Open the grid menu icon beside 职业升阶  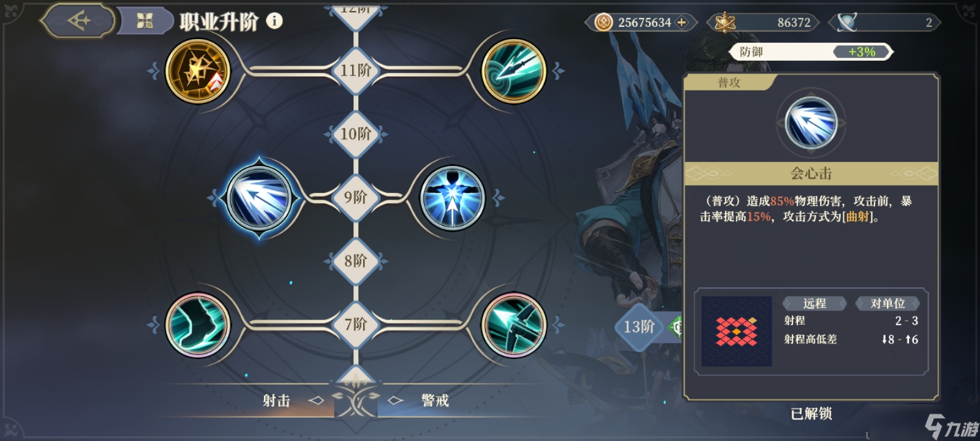coord(145,21)
